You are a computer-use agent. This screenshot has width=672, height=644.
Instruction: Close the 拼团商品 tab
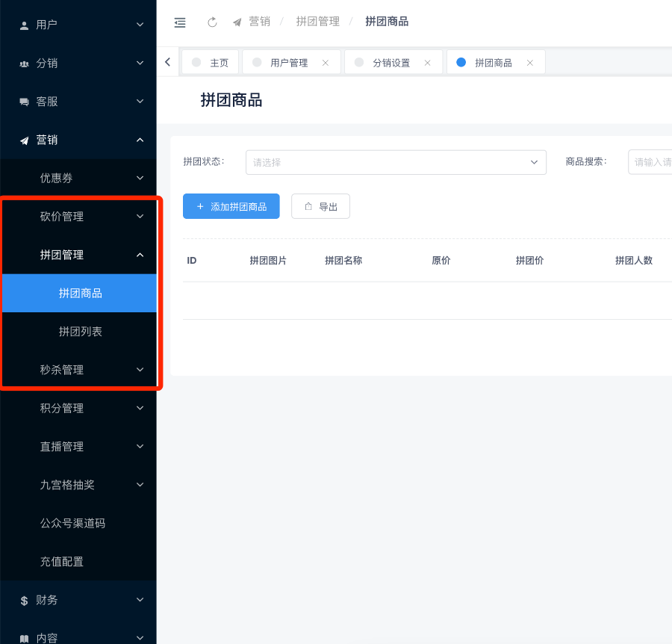click(529, 63)
